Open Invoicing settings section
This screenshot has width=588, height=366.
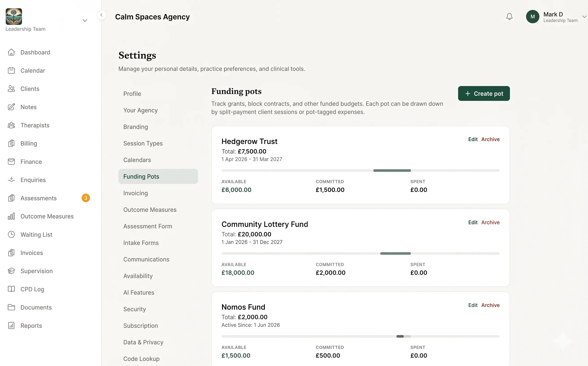click(136, 193)
